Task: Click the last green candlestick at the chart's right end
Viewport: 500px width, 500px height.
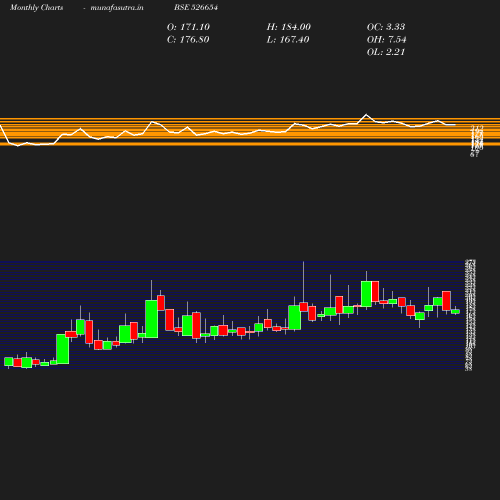Action: tap(455, 311)
